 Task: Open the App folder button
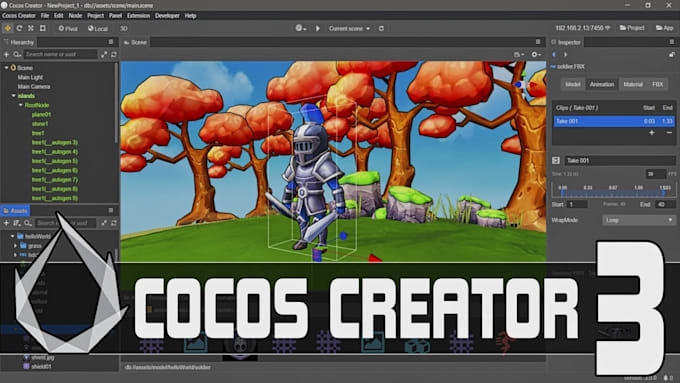pos(664,28)
